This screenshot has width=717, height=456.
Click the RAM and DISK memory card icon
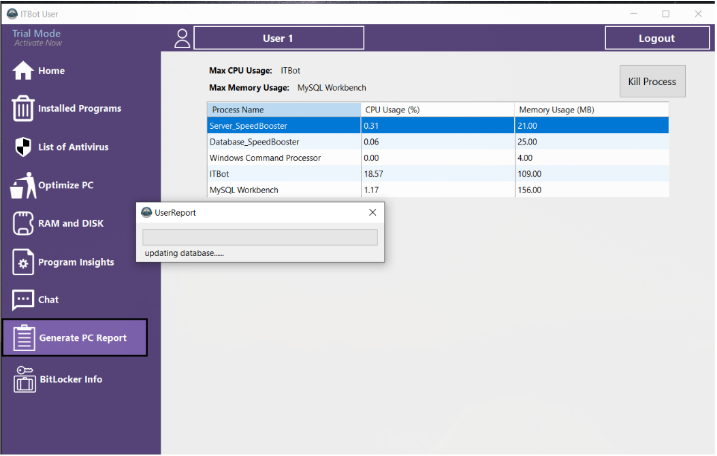23,223
